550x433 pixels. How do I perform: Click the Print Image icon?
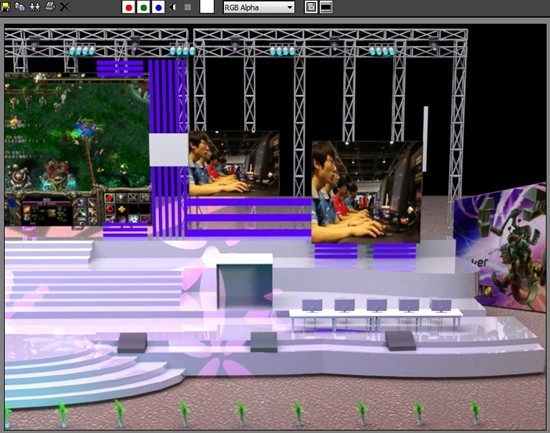pos(50,7)
